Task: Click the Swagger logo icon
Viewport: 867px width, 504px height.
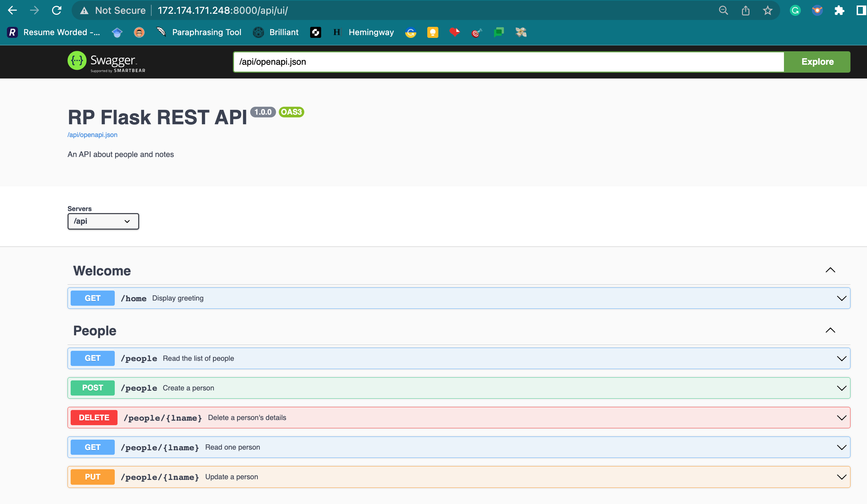Action: (x=77, y=61)
